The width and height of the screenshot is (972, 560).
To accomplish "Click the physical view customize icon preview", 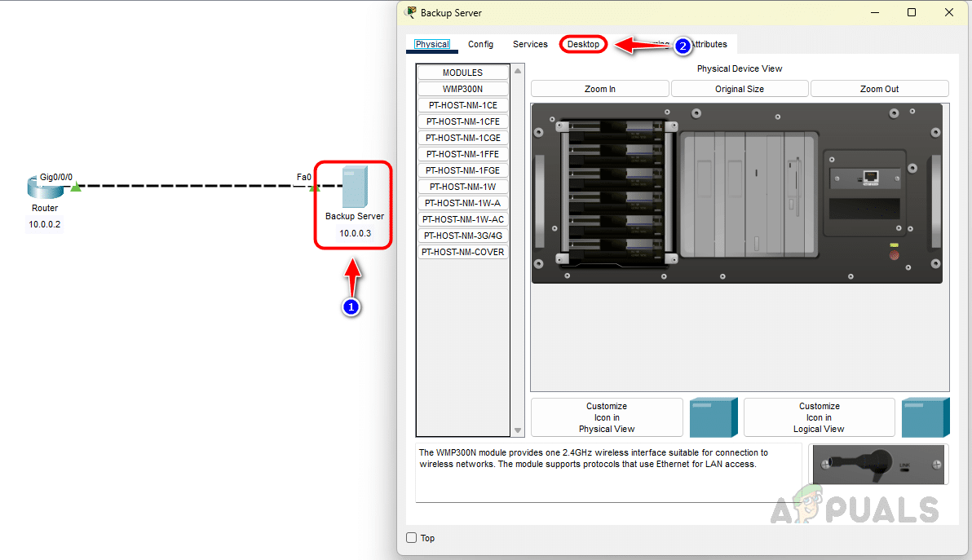I will (x=714, y=417).
